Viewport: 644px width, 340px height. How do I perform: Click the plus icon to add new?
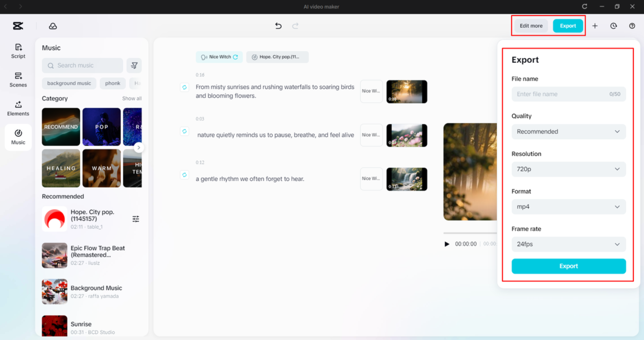[x=595, y=26]
